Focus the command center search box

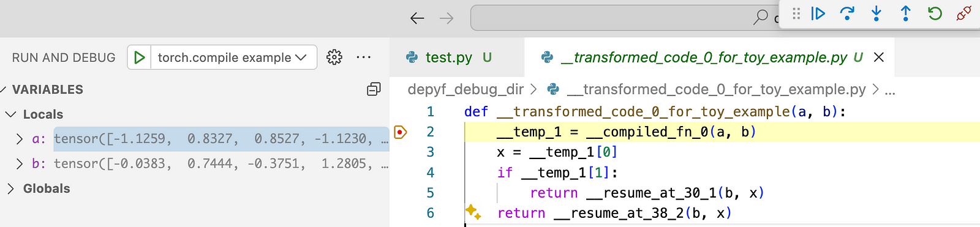coord(625,18)
